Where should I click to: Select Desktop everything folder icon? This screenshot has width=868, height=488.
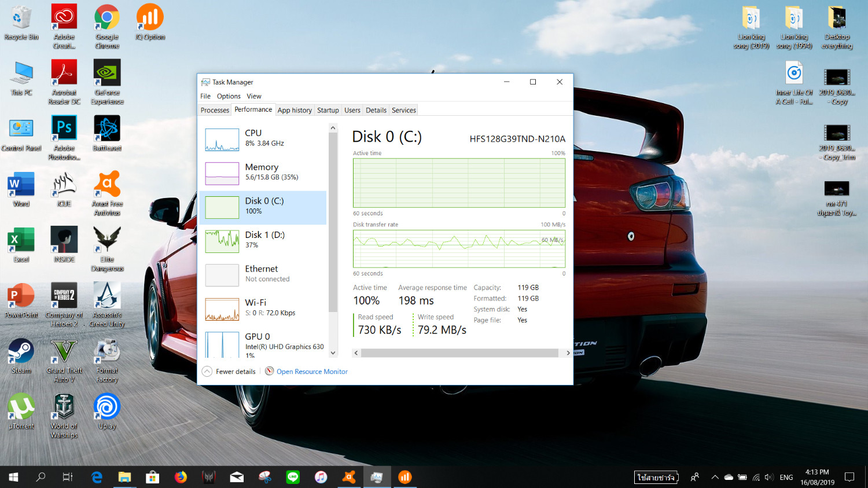click(837, 27)
